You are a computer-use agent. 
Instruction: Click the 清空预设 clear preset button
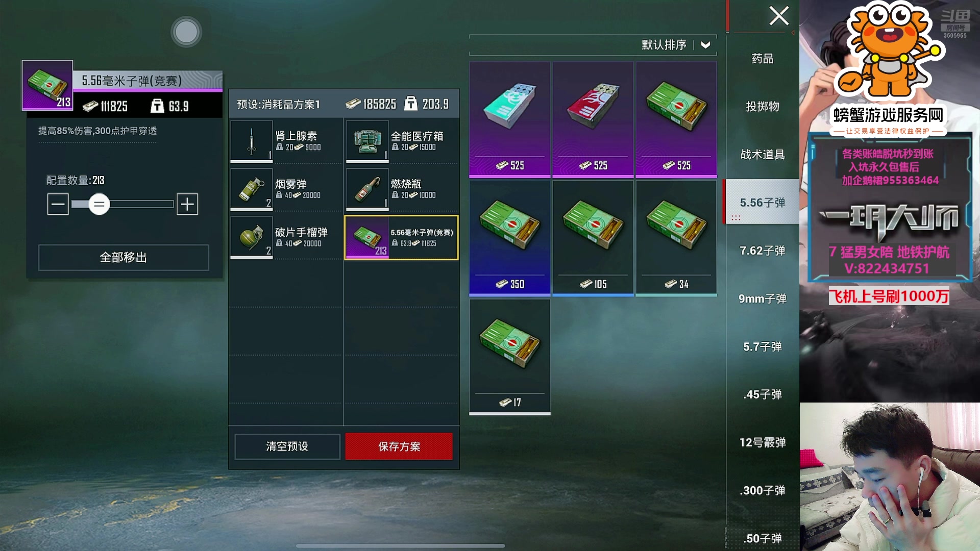tap(287, 446)
